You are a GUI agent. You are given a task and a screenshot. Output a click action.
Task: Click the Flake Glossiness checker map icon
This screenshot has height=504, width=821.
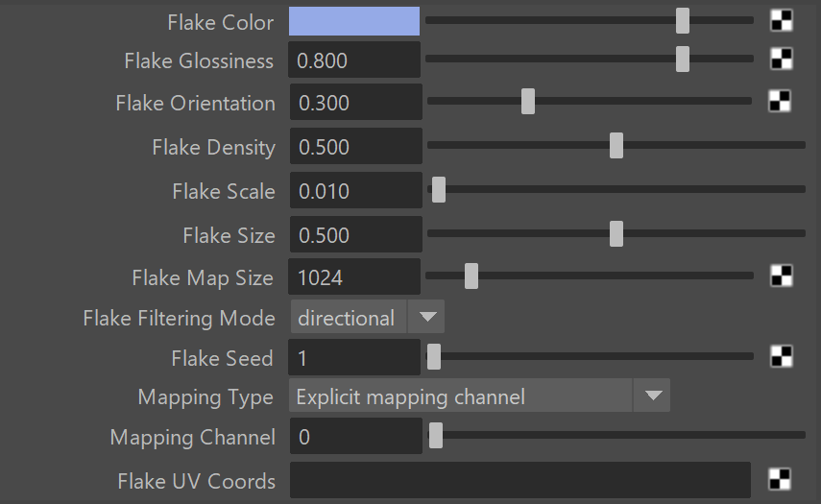(x=782, y=60)
